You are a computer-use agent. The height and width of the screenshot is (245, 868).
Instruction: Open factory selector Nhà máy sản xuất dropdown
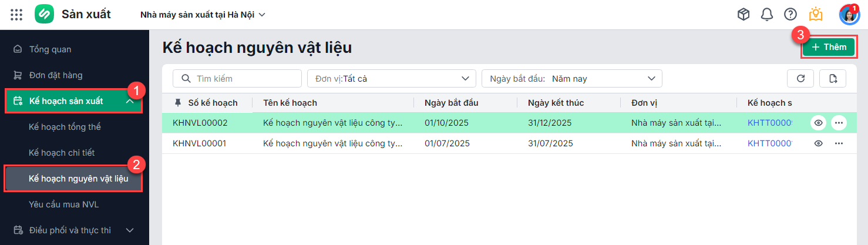pos(203,15)
